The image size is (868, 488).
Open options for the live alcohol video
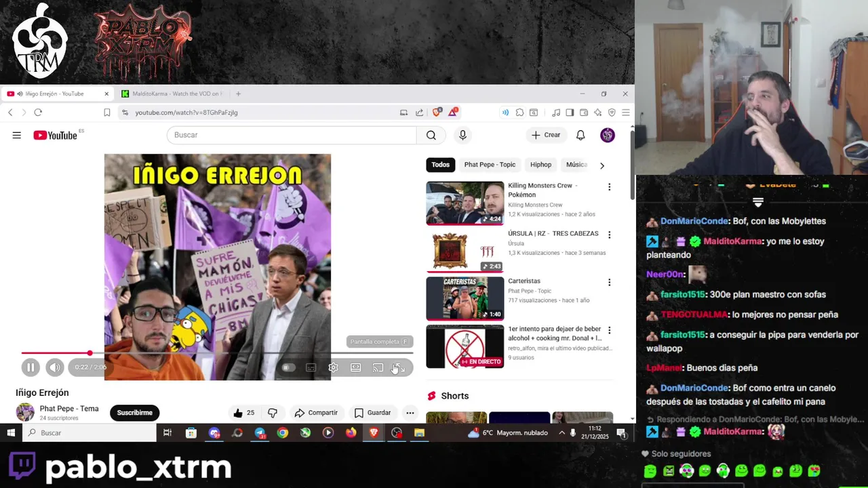(x=609, y=330)
